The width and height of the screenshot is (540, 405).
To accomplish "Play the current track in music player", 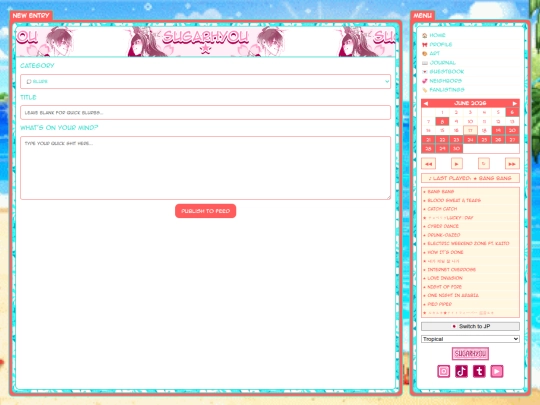I will pos(457,164).
